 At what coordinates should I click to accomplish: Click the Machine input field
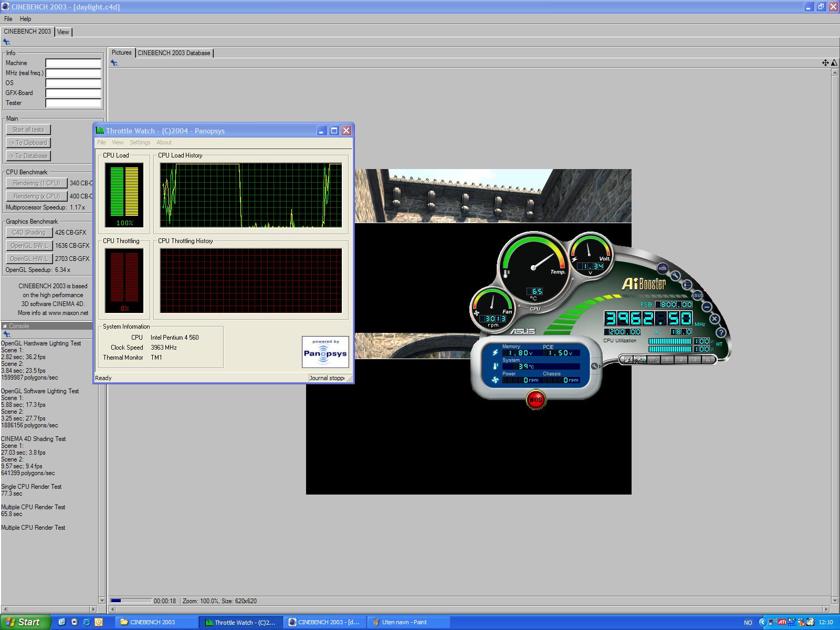click(73, 63)
